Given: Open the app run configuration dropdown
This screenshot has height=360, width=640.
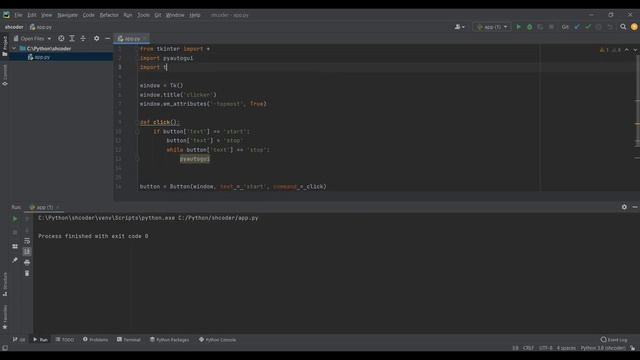Looking at the screenshot, I should tap(492, 27).
